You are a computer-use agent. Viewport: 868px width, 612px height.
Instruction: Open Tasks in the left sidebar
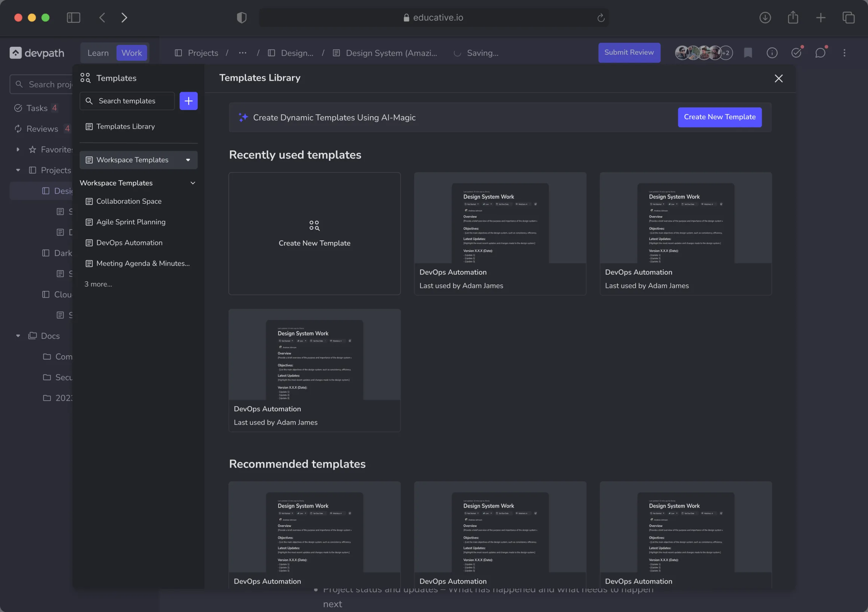(36, 108)
